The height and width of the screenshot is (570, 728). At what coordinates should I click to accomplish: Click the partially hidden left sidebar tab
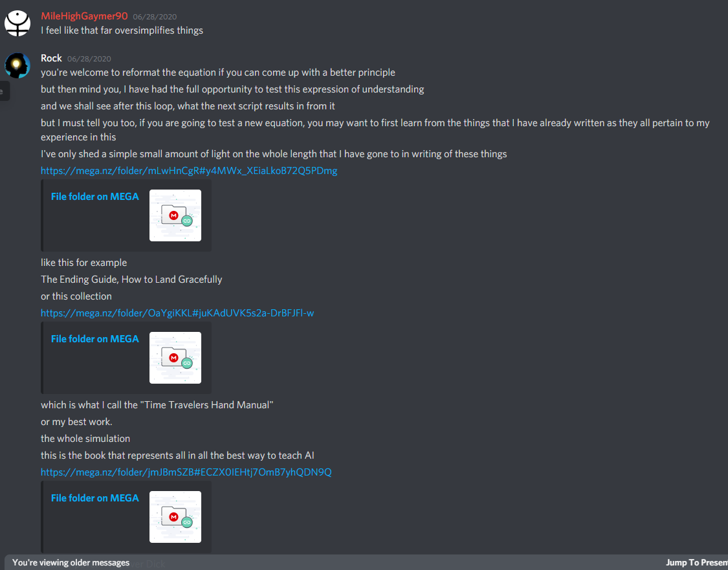(4, 91)
